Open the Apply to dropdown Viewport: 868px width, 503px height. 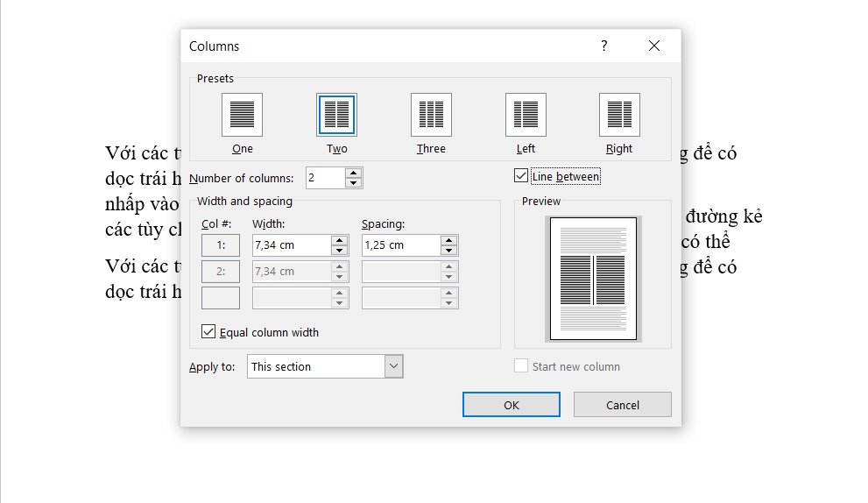[x=394, y=366]
